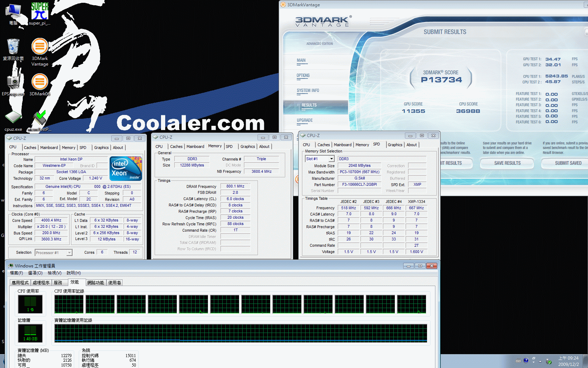Click the Part Number F3-10666CL7-2GBPI field

point(359,185)
